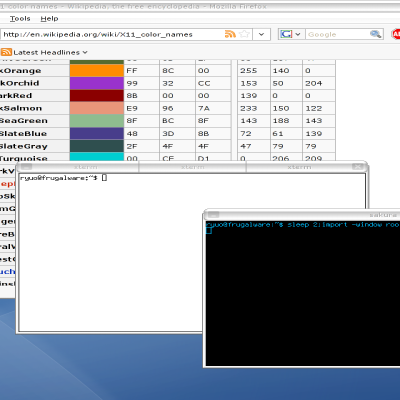This screenshot has width=400, height=400.
Task: Click inside the Google search box
Action: (337, 34)
